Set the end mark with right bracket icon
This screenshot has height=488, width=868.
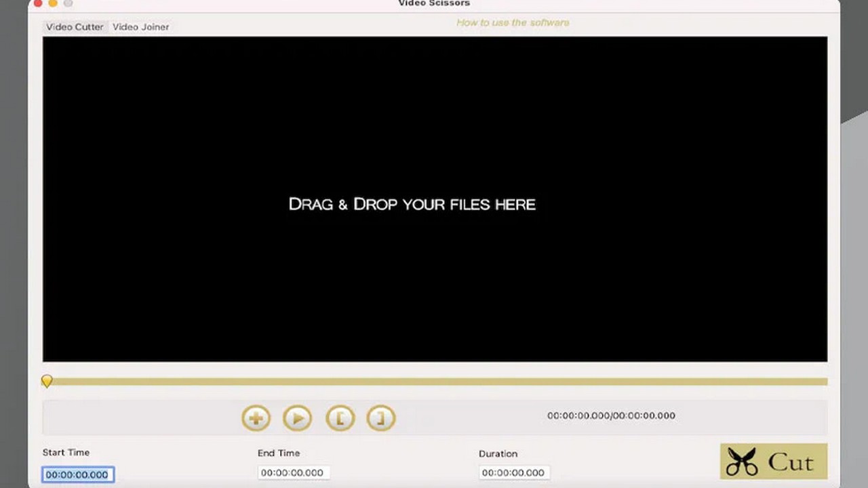pyautogui.click(x=380, y=418)
